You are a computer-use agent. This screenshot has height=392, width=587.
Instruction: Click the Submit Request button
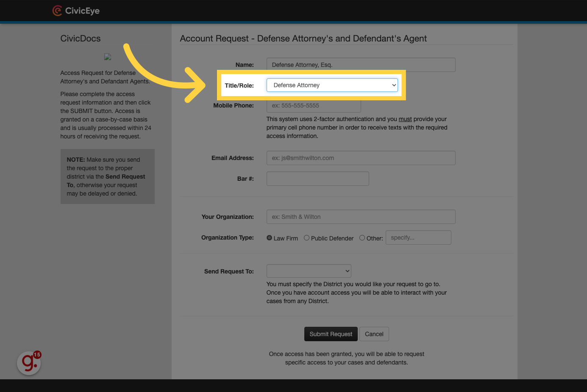331,334
